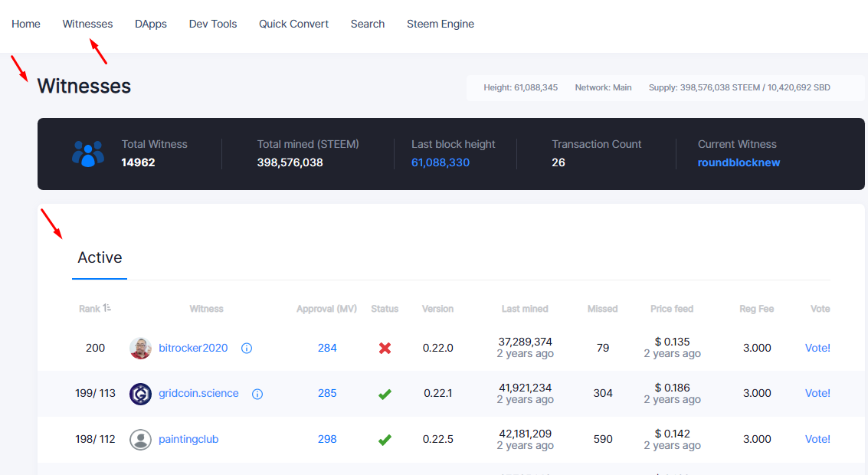The height and width of the screenshot is (475, 868).
Task: Click info icon next to gridcoin.science
Action: [x=257, y=394]
